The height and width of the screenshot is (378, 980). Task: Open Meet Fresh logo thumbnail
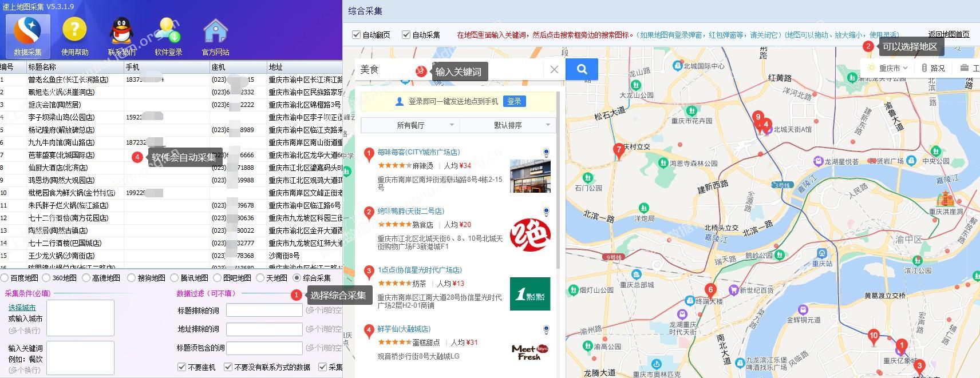tap(530, 352)
